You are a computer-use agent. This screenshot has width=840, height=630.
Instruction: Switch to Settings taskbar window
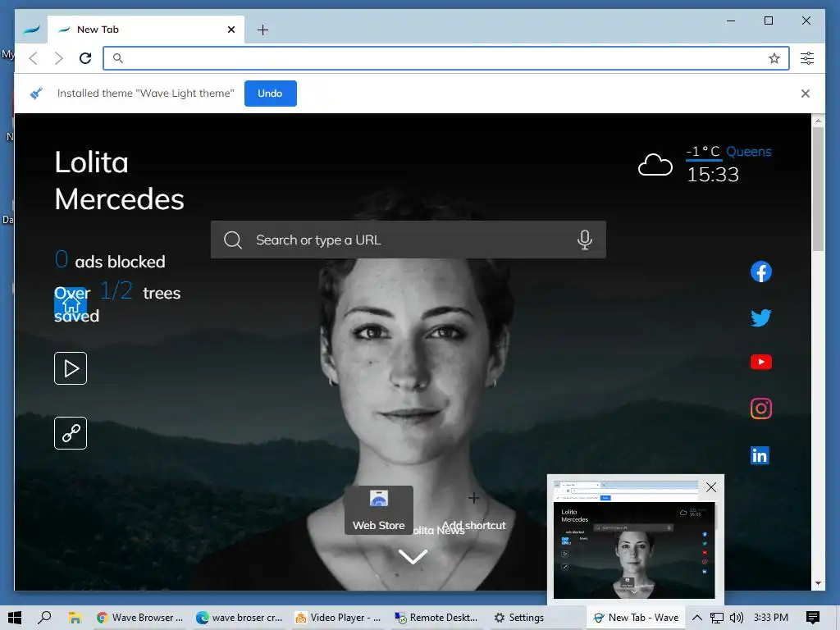click(x=518, y=618)
